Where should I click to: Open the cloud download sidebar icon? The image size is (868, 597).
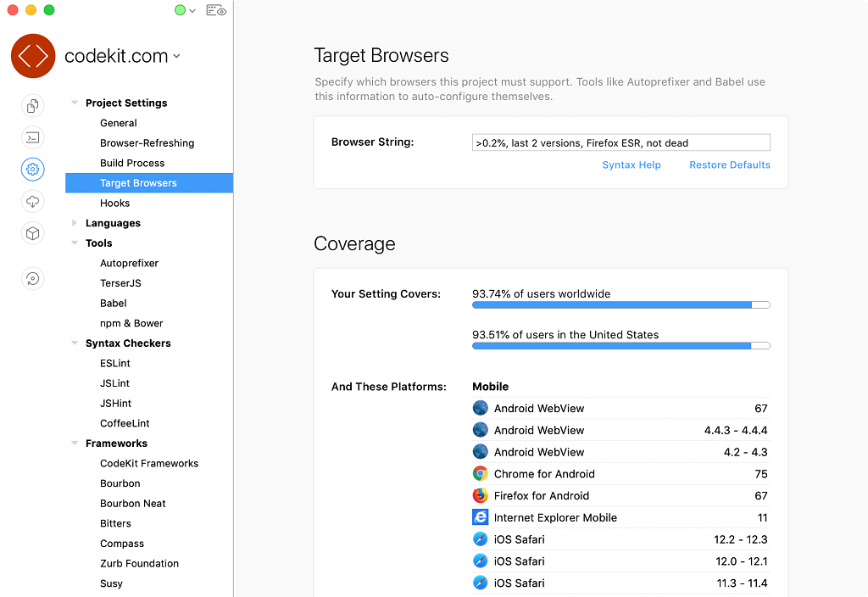coord(33,201)
